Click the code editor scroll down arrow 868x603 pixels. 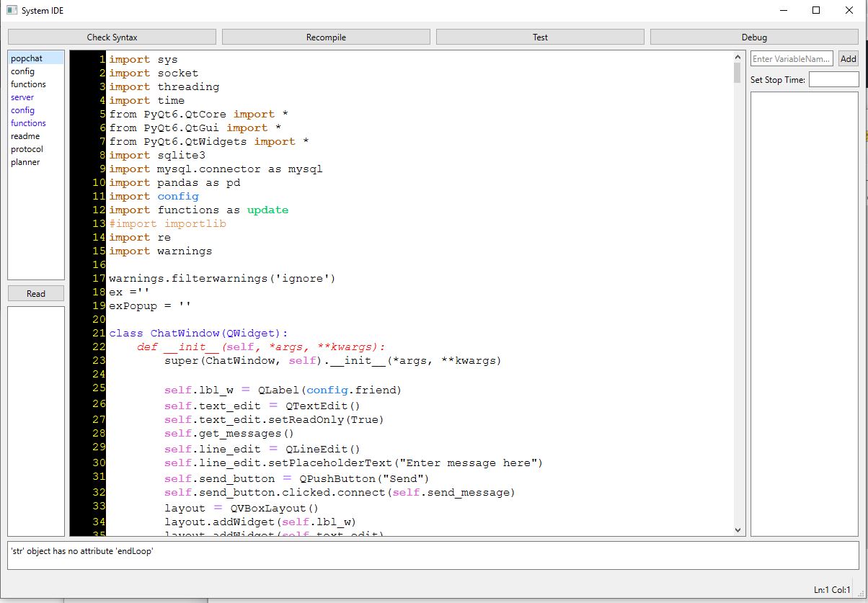[x=738, y=530]
